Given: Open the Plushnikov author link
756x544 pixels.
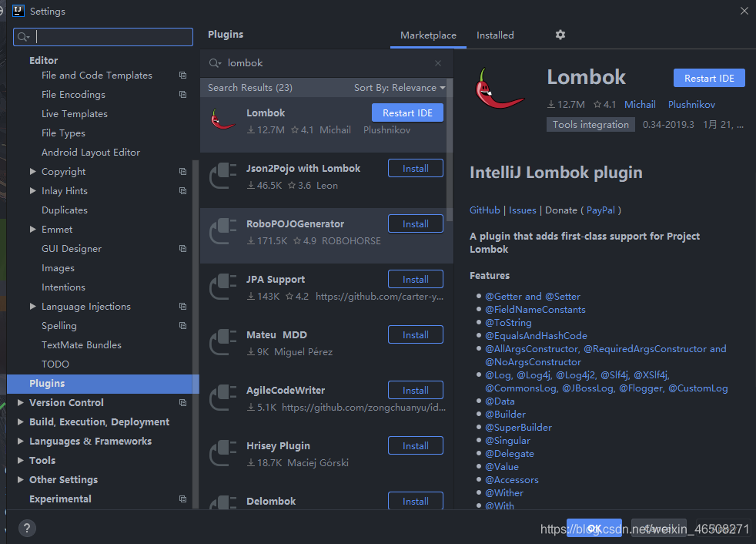Looking at the screenshot, I should tap(691, 105).
